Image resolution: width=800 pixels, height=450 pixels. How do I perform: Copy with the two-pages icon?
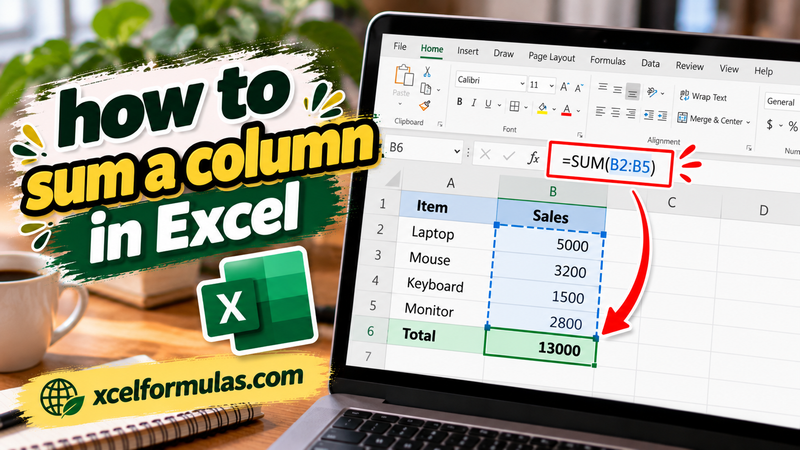pos(426,88)
